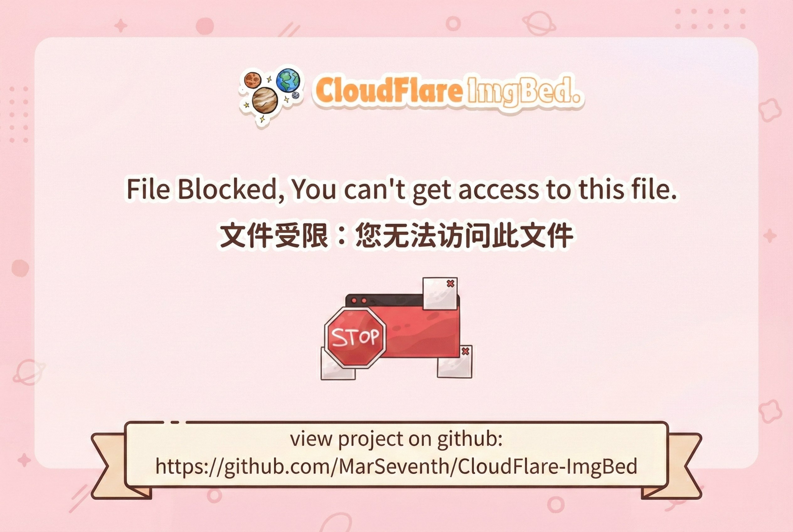Screen dimensions: 793x532
Task: Click the two red dots on window title bar
Action: click(359, 301)
